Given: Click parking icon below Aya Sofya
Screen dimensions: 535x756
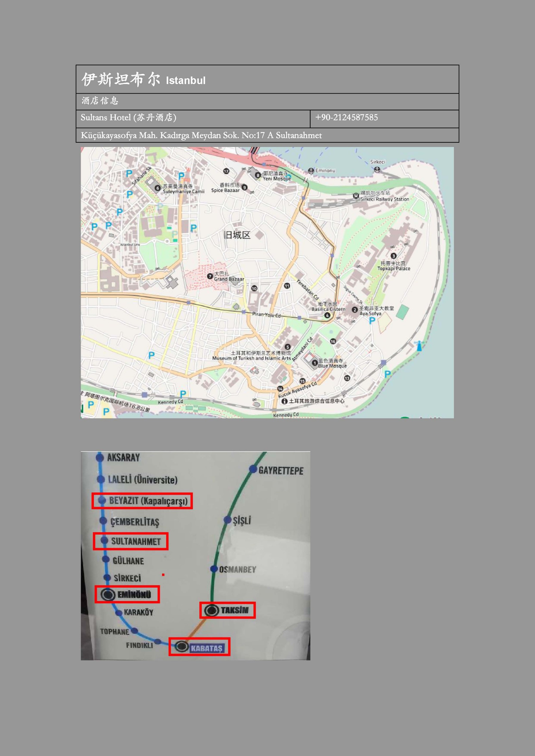Looking at the screenshot, I should coord(372,320).
